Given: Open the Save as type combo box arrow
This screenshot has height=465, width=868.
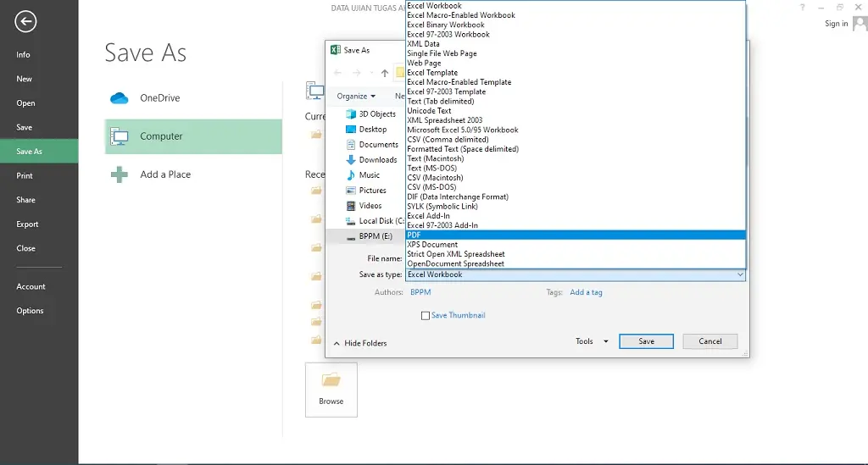Looking at the screenshot, I should pyautogui.click(x=739, y=274).
